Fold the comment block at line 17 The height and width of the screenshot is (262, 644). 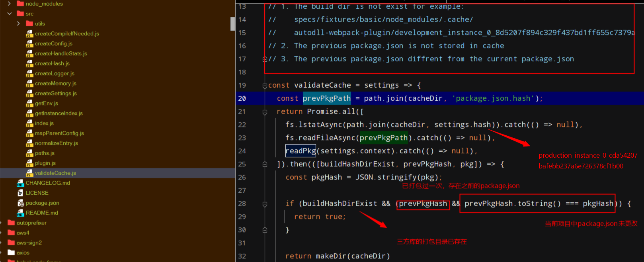point(265,59)
